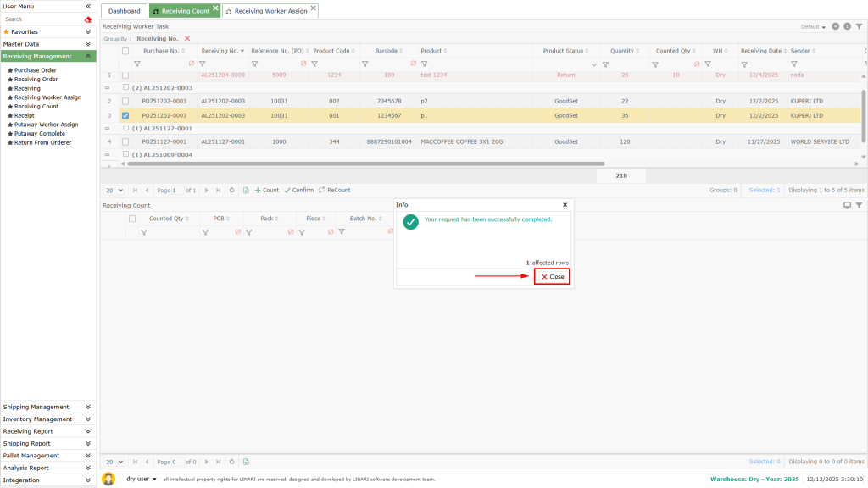Screen dimensions: 868x488
Task: Close the Info success dialog
Action: 552,276
